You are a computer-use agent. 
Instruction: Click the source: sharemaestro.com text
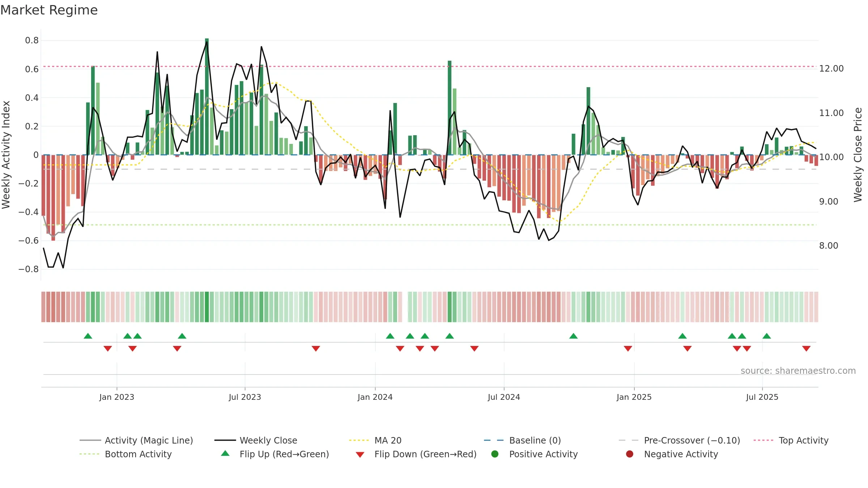[x=798, y=371]
